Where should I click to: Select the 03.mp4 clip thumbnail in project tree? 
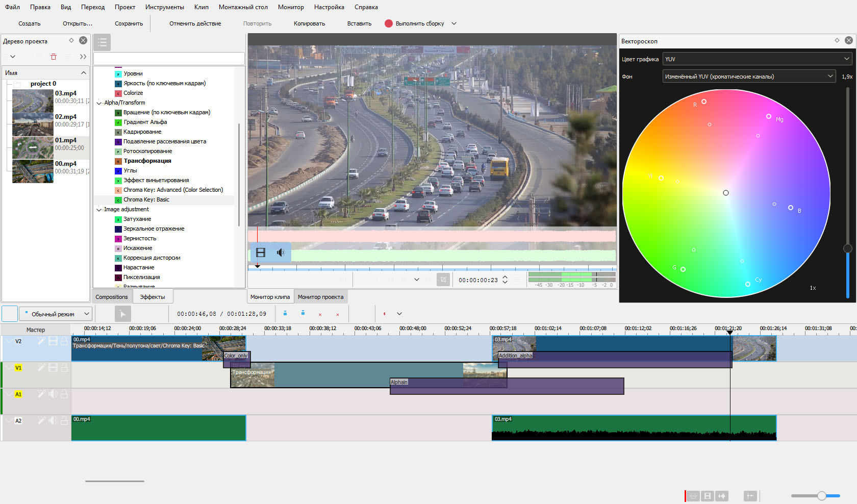[x=33, y=101]
